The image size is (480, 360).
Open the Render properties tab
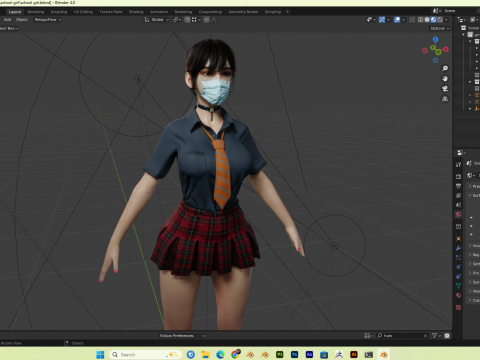click(458, 176)
